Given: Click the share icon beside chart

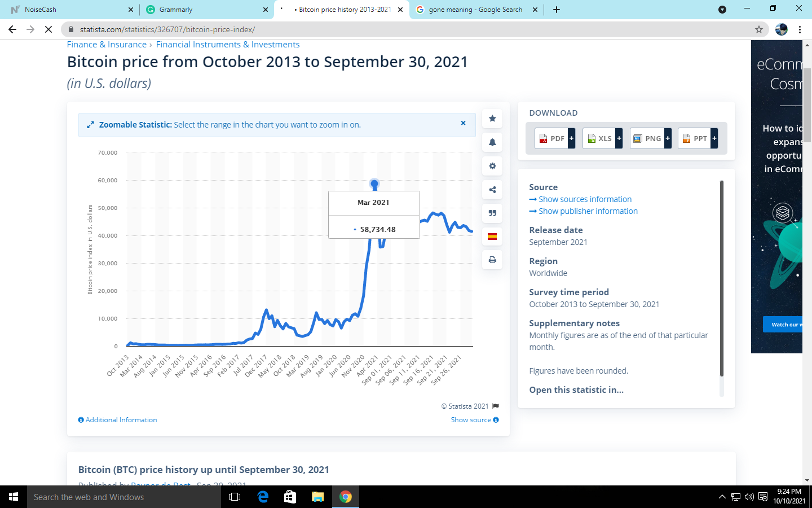Looking at the screenshot, I should coord(492,190).
